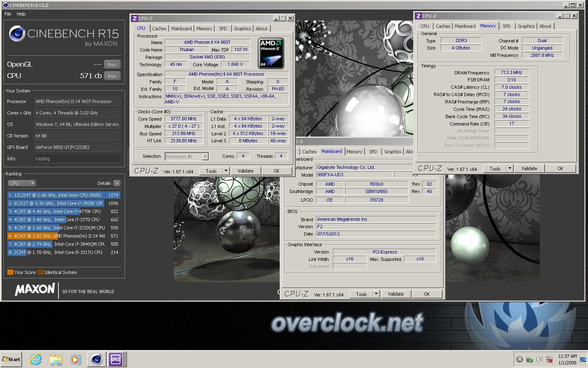Click Validate in Memory CPU-Z window

point(529,168)
